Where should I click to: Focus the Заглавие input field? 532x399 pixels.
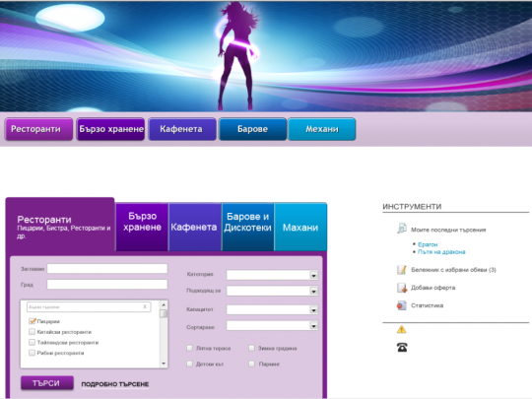(x=107, y=269)
